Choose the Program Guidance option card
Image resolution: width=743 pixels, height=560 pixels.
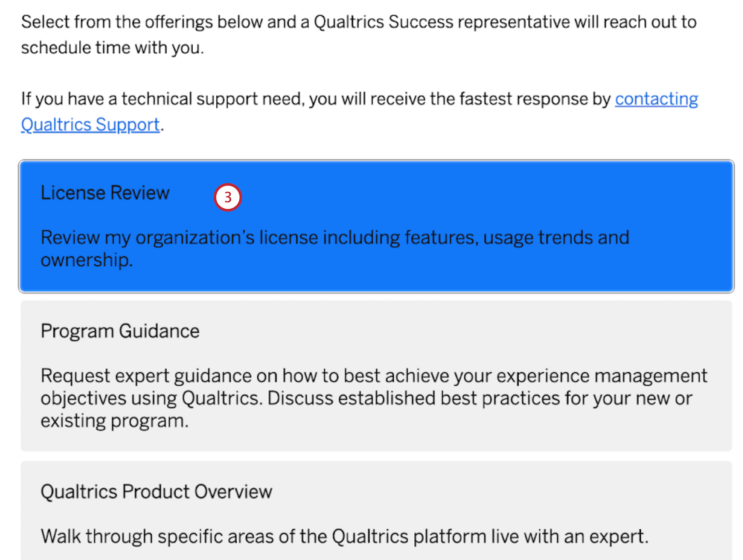(x=376, y=376)
